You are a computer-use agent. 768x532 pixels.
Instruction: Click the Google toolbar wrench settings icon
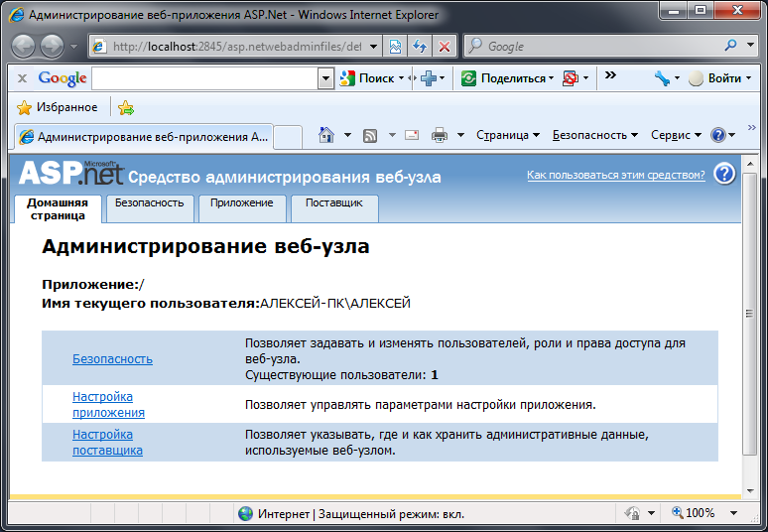pos(663,78)
